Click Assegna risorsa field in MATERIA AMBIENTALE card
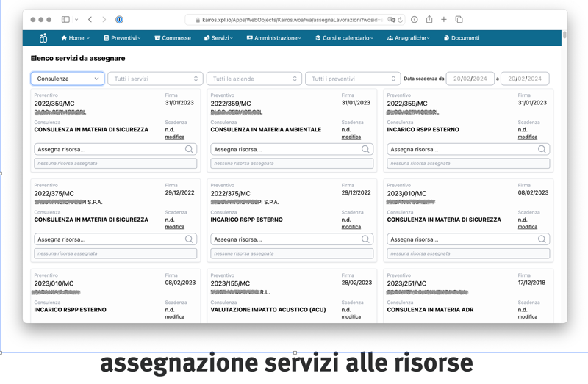 292,149
